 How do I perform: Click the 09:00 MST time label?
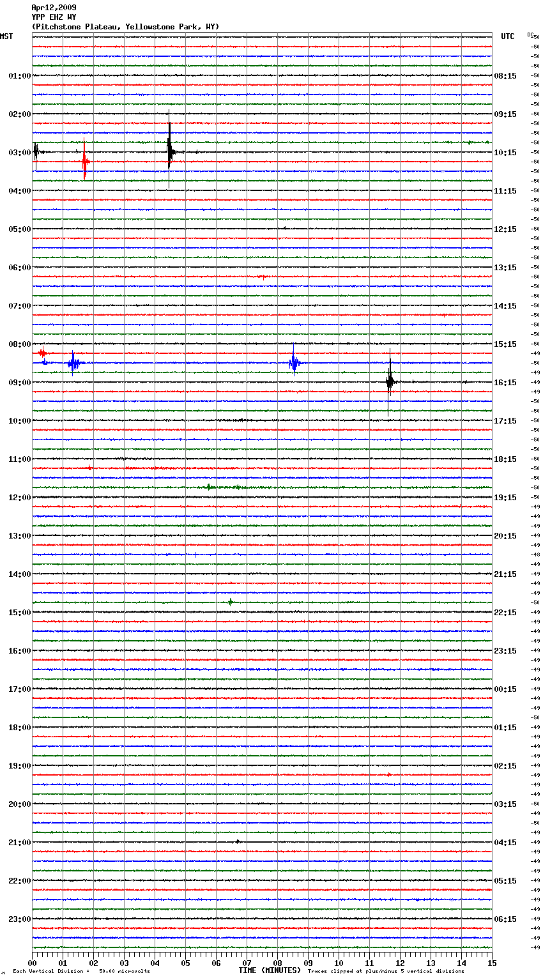coord(20,383)
